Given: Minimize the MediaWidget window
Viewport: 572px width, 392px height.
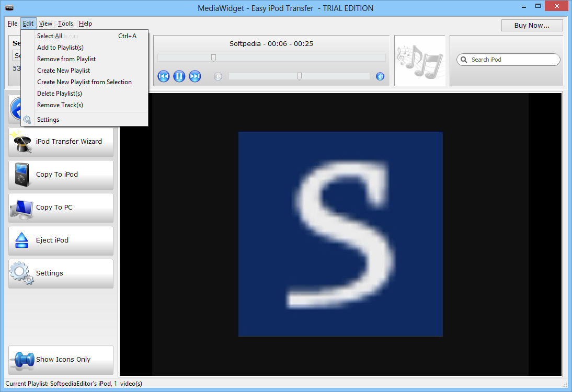Looking at the screenshot, I should pos(524,7).
